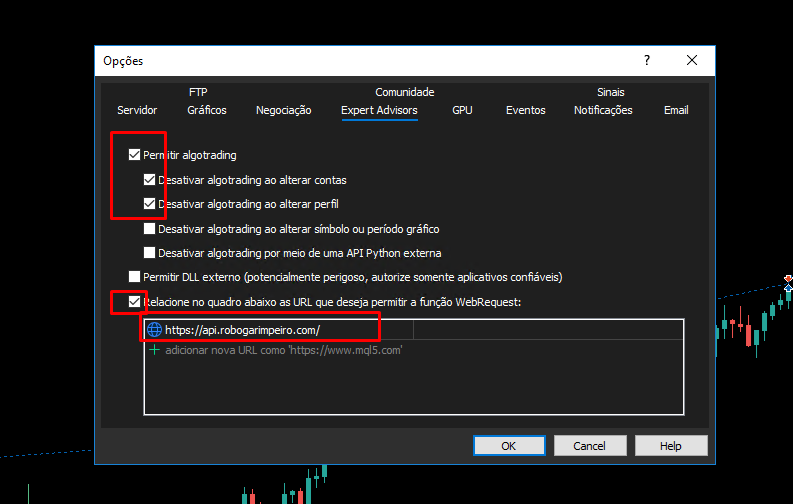
Task: Check the Permitir DLL externo option
Action: click(x=135, y=277)
